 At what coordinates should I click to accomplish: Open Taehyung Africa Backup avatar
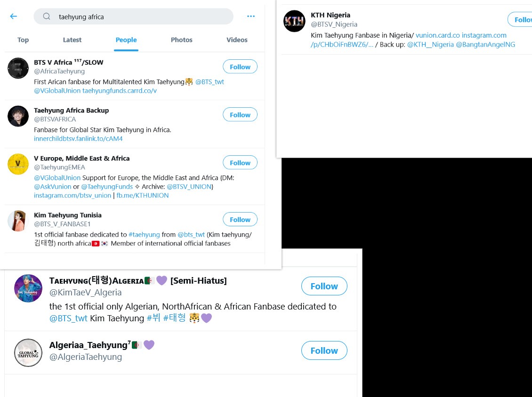(x=18, y=116)
